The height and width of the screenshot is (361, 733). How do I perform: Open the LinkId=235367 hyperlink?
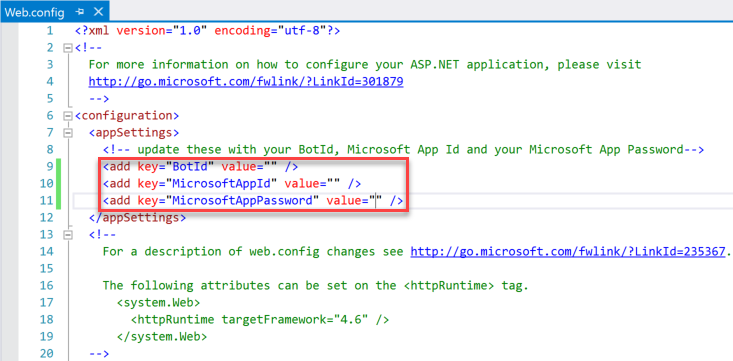[568, 252]
